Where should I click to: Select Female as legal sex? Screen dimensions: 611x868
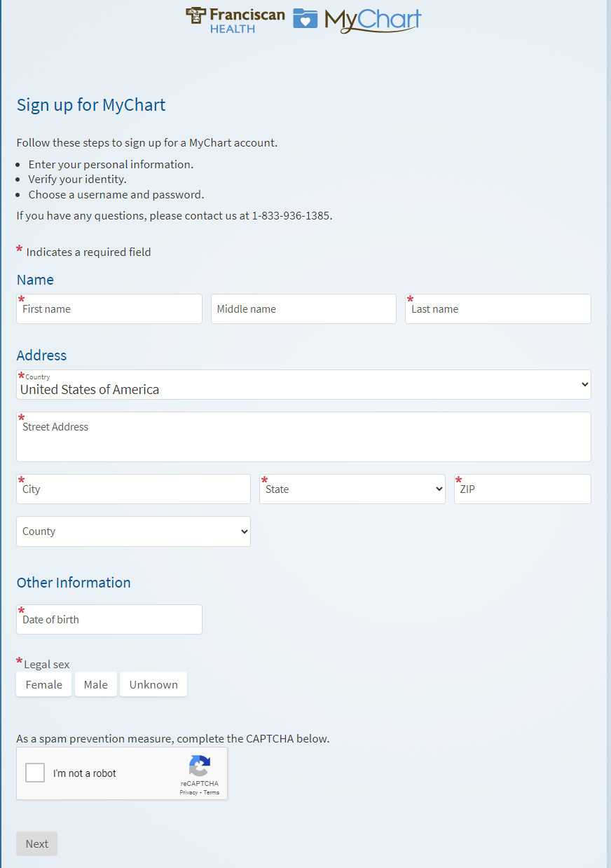(44, 684)
